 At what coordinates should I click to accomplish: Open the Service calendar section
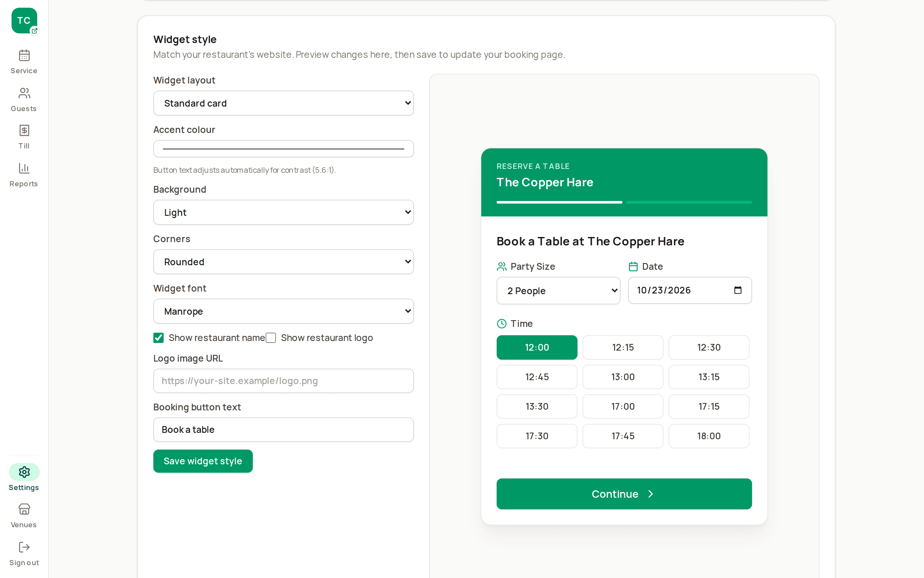(x=24, y=62)
